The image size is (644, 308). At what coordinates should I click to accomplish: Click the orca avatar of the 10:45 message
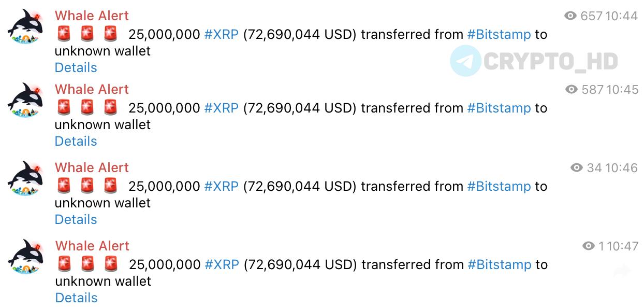coord(25,100)
